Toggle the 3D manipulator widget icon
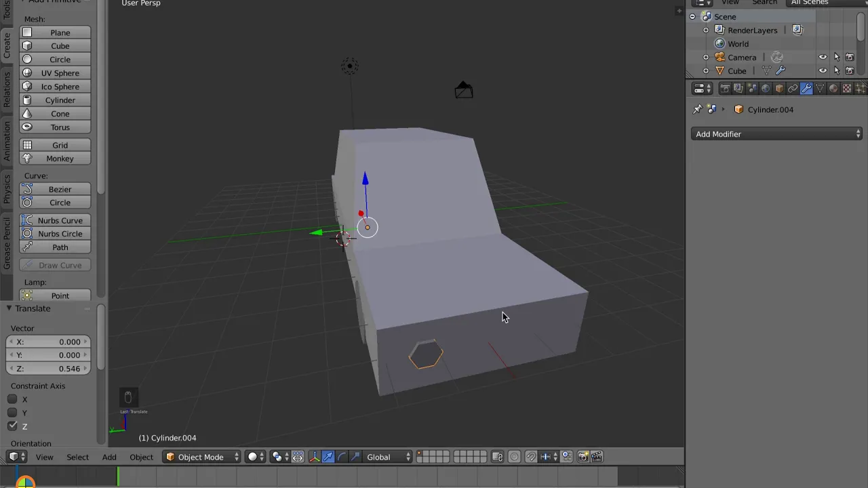 (315, 457)
